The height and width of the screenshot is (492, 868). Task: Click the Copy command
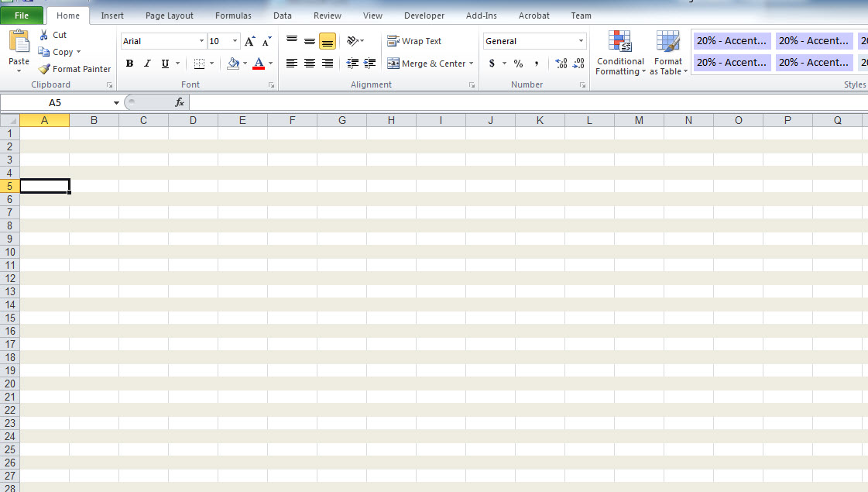click(x=60, y=51)
